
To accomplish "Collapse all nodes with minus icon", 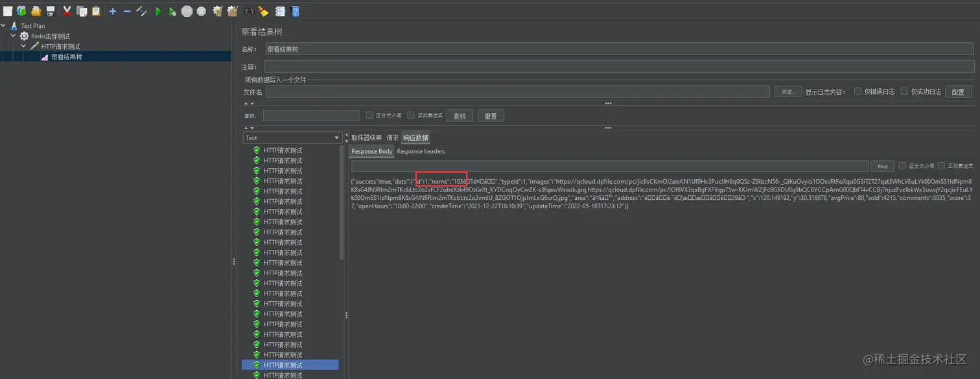I will pyautogui.click(x=127, y=11).
